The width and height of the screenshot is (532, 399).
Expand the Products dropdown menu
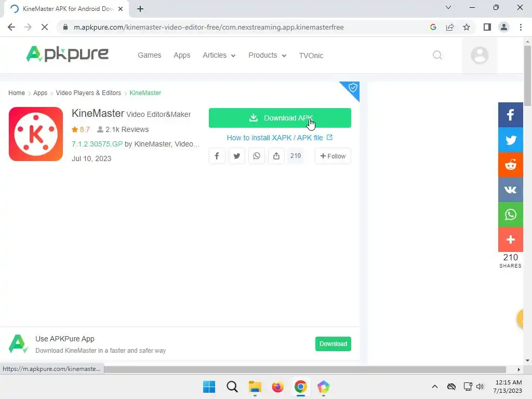(268, 55)
